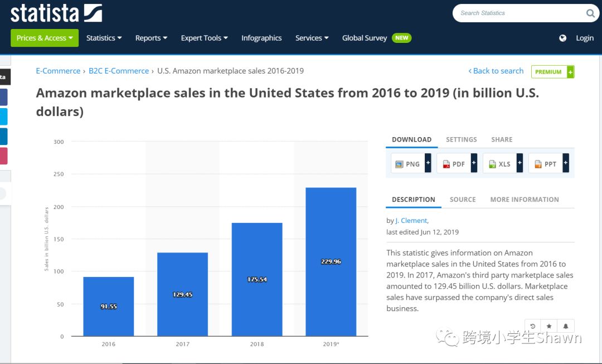Switch to the Settings tab
The width and height of the screenshot is (602, 364).
tap(461, 139)
